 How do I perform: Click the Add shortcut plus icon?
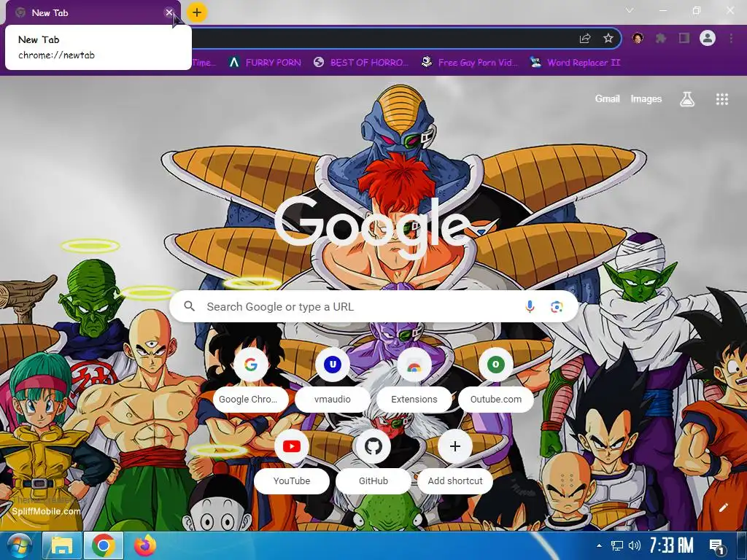(x=455, y=446)
